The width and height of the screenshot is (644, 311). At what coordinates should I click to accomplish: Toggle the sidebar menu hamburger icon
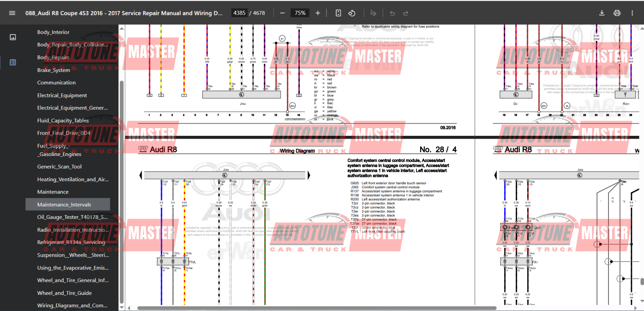pyautogui.click(x=12, y=13)
